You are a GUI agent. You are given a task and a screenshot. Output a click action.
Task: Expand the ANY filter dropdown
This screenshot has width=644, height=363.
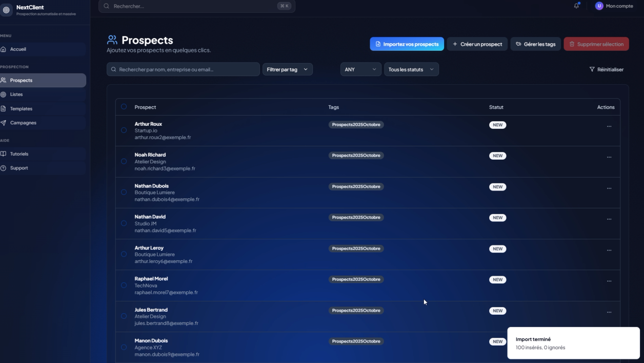360,69
